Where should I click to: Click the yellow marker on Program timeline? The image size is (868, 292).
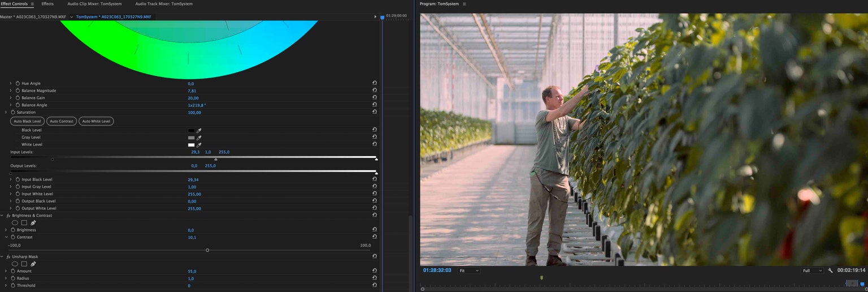541,277
